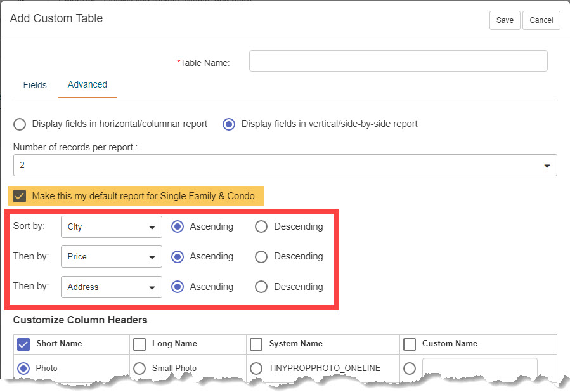The height and width of the screenshot is (392, 570).
Task: Choose Descending for the Price sort
Action: (261, 257)
